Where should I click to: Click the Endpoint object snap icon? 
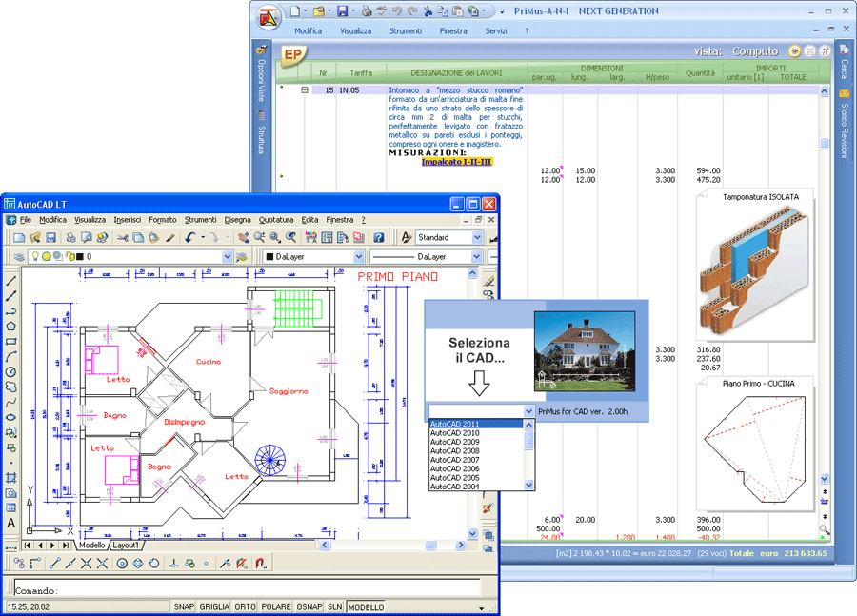(x=54, y=563)
